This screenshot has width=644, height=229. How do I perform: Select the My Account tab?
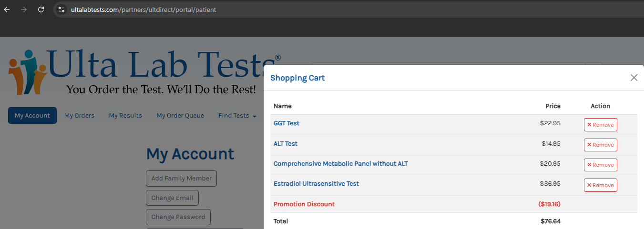point(32,116)
